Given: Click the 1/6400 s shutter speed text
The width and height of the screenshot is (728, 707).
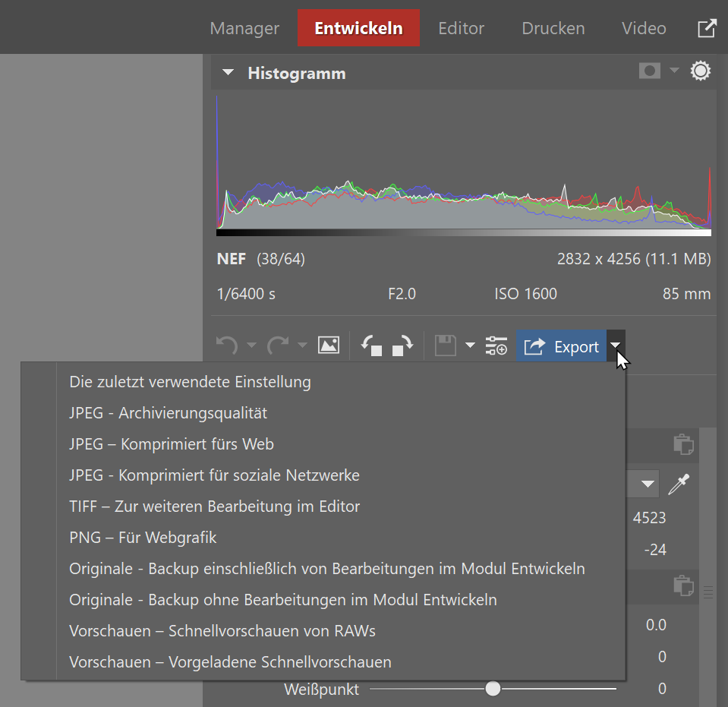Looking at the screenshot, I should pos(246,294).
